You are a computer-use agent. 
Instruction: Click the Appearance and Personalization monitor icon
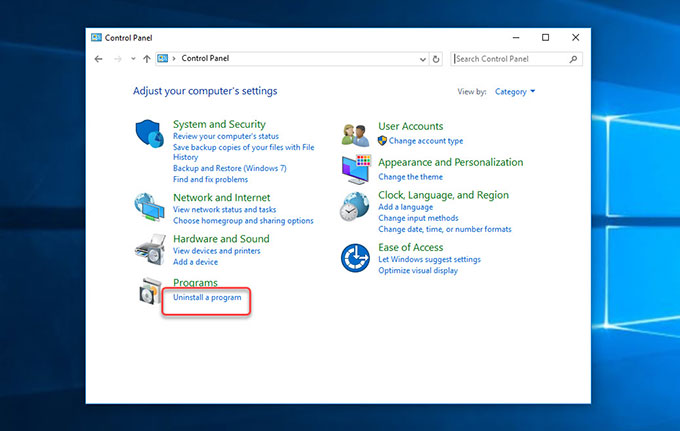356,170
